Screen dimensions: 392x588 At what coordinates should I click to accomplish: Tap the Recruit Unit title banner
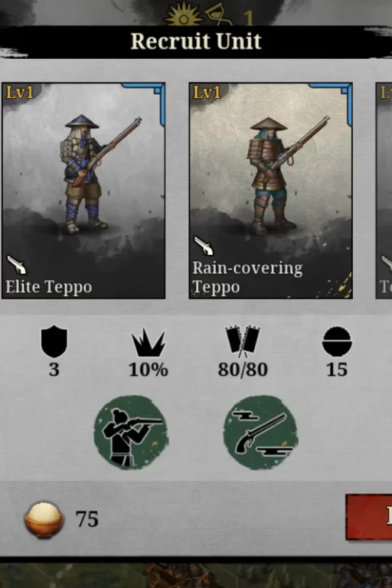196,41
